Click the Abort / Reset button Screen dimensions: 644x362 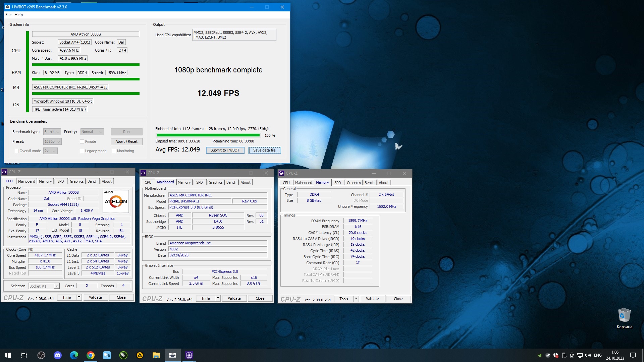click(126, 141)
